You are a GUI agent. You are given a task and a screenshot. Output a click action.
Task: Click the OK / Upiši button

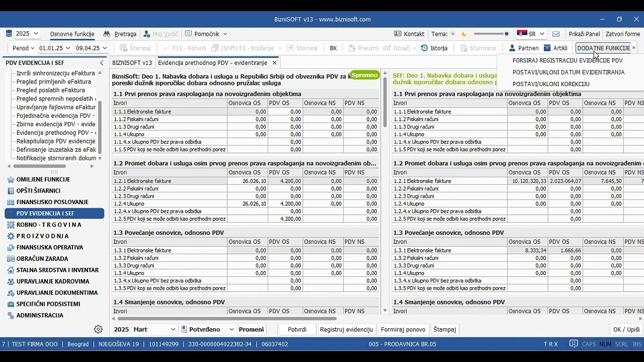point(626,329)
